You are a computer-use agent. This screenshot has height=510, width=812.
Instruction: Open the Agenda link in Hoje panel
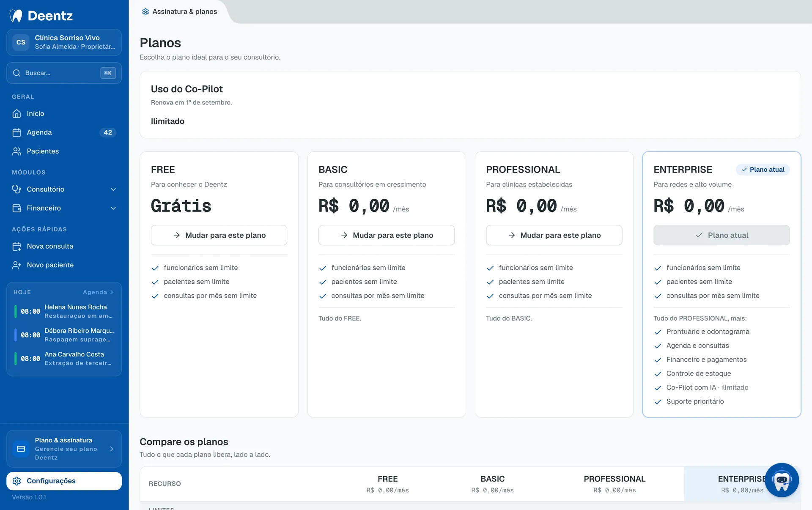pyautogui.click(x=98, y=292)
